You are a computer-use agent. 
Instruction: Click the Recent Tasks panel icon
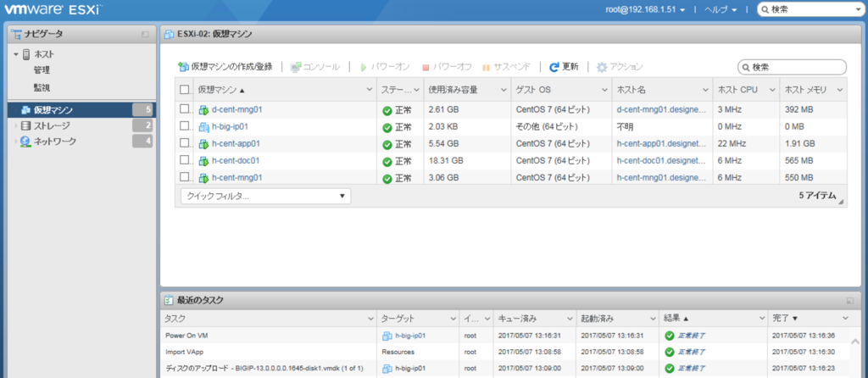click(169, 300)
